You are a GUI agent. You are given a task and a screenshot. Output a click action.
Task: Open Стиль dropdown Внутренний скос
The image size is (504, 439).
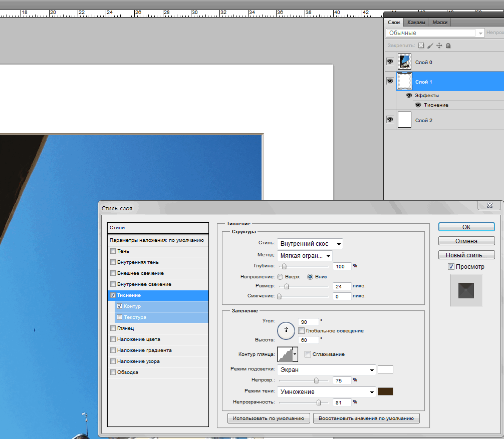[x=310, y=244]
